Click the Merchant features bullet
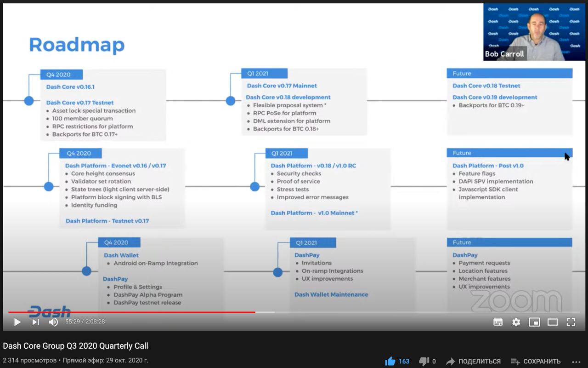Viewport: 588px width, 368px height. click(x=485, y=279)
